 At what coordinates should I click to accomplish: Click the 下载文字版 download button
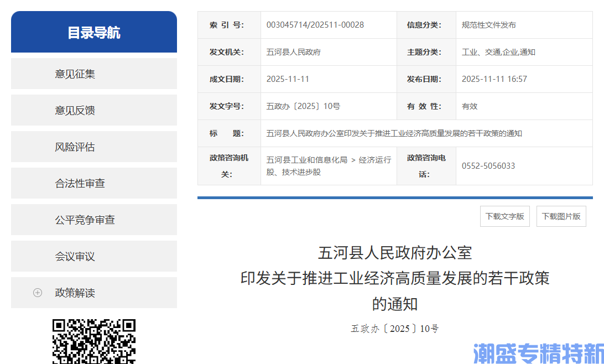(x=504, y=216)
